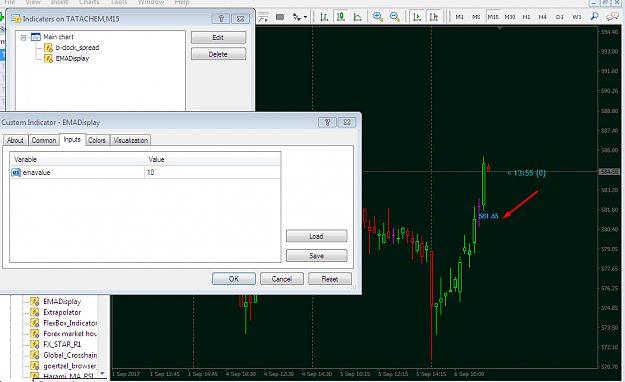Screen dimensions: 625x382
Task: Toggle chart shift from right border
Action: [434, 17]
